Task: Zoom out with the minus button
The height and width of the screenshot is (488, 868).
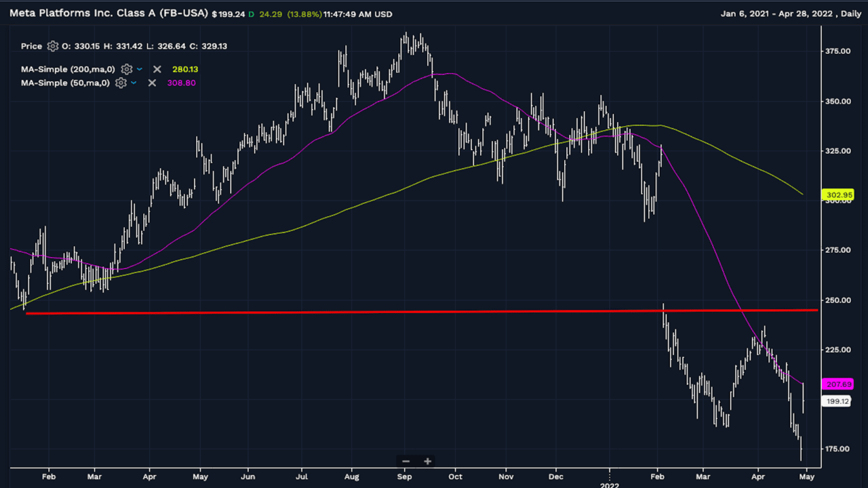Action: click(x=406, y=462)
